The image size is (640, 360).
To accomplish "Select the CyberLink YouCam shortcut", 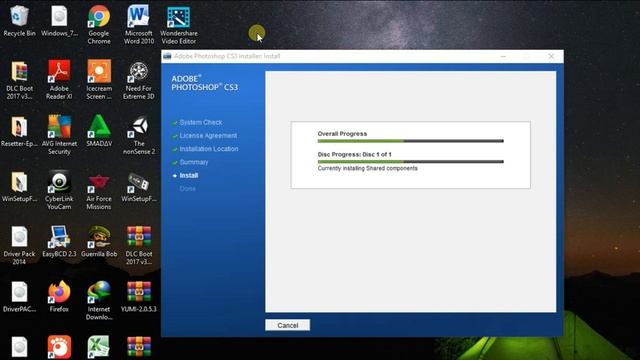I will (x=59, y=190).
